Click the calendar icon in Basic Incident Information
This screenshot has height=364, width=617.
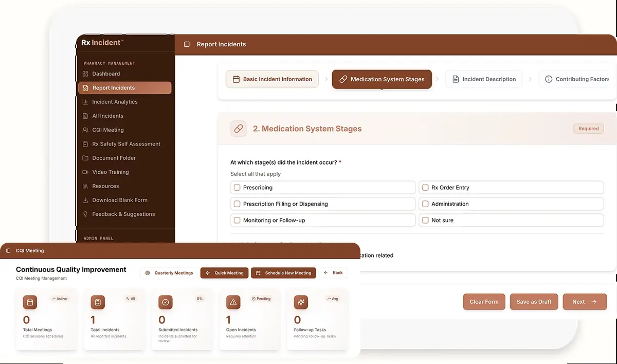point(236,79)
